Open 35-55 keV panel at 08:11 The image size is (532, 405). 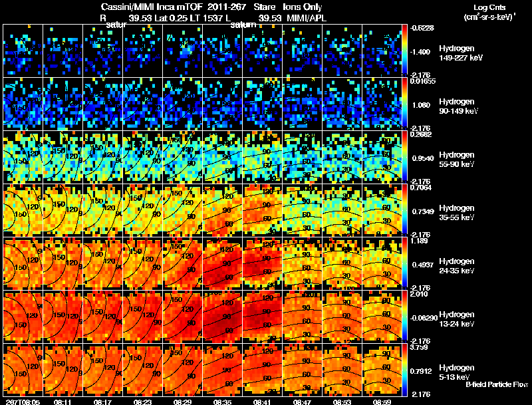click(x=63, y=210)
